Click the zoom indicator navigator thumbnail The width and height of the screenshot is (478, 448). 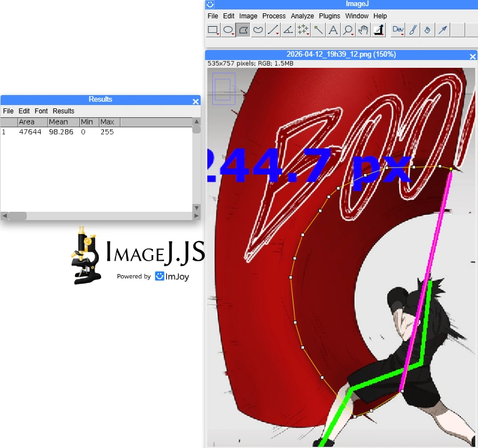224,89
